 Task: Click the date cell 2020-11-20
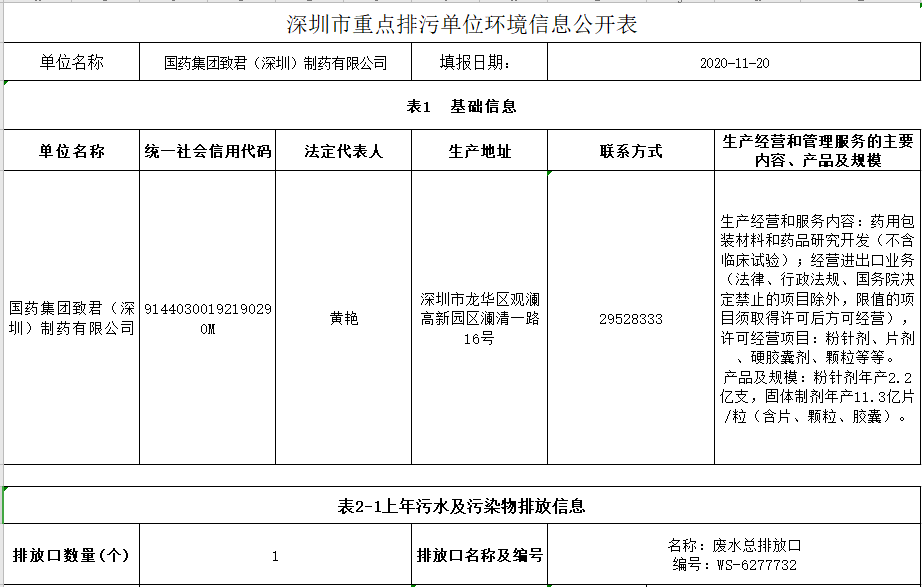(734, 63)
